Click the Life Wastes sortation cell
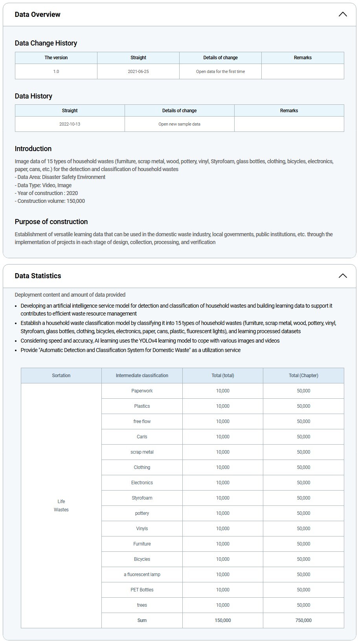 (61, 505)
